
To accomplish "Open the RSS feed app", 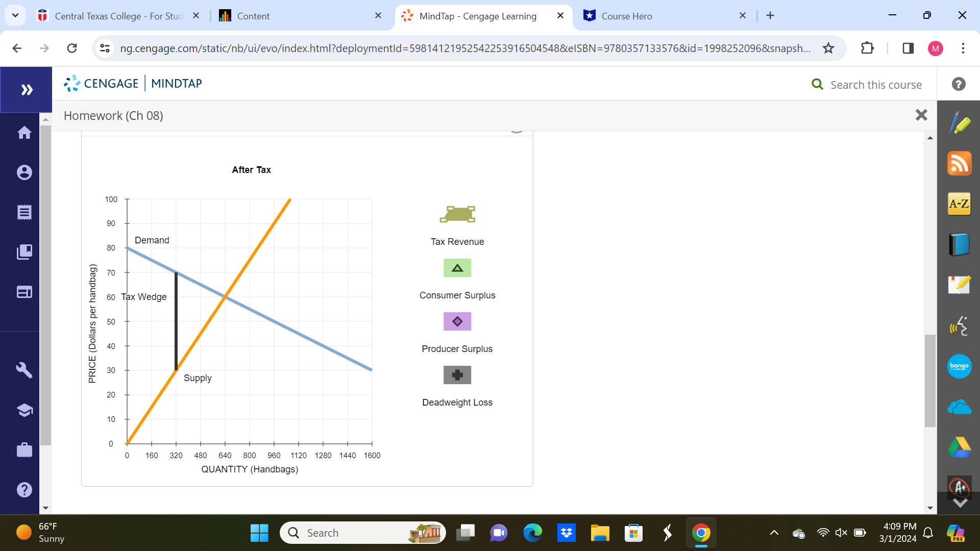I will coord(959,163).
